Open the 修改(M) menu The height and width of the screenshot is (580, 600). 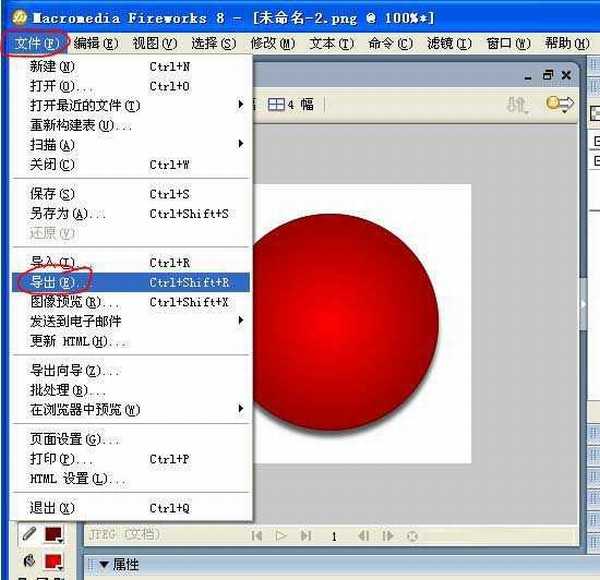click(x=273, y=44)
